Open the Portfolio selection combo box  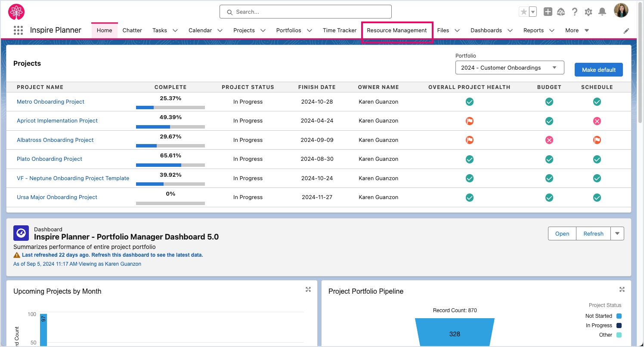[510, 68]
